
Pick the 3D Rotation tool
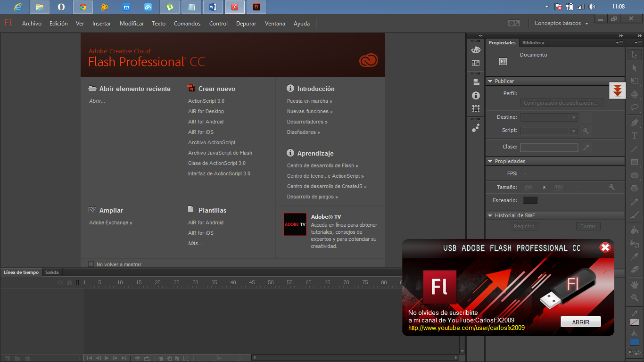(x=635, y=94)
